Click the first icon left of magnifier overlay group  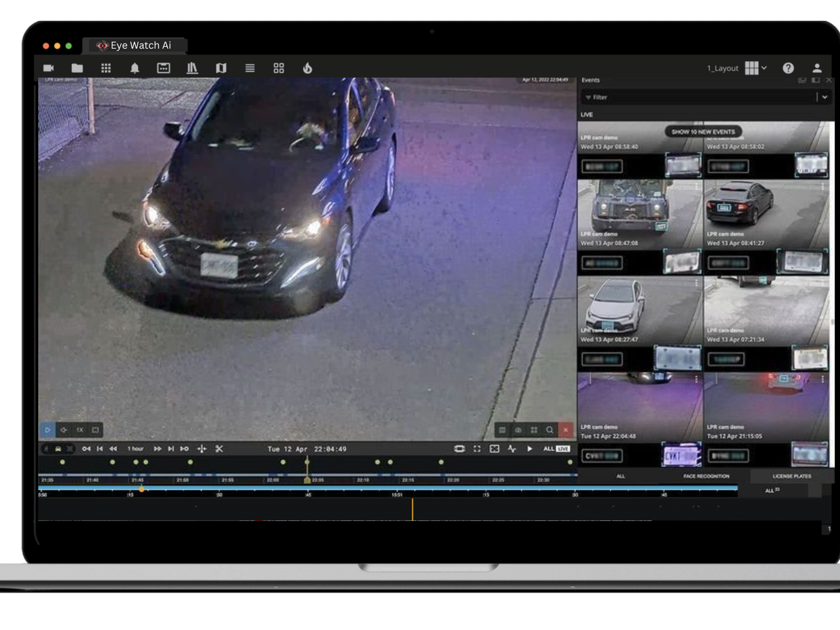pyautogui.click(x=502, y=430)
